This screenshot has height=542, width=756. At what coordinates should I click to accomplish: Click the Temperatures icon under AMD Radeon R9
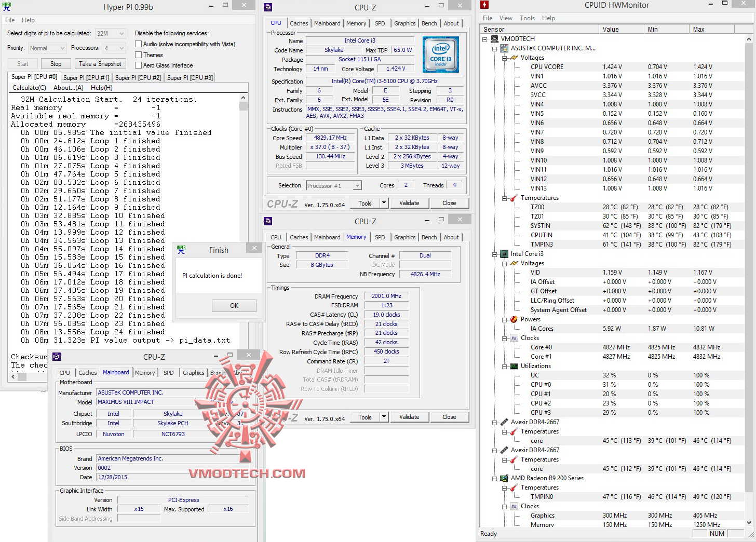click(514, 487)
